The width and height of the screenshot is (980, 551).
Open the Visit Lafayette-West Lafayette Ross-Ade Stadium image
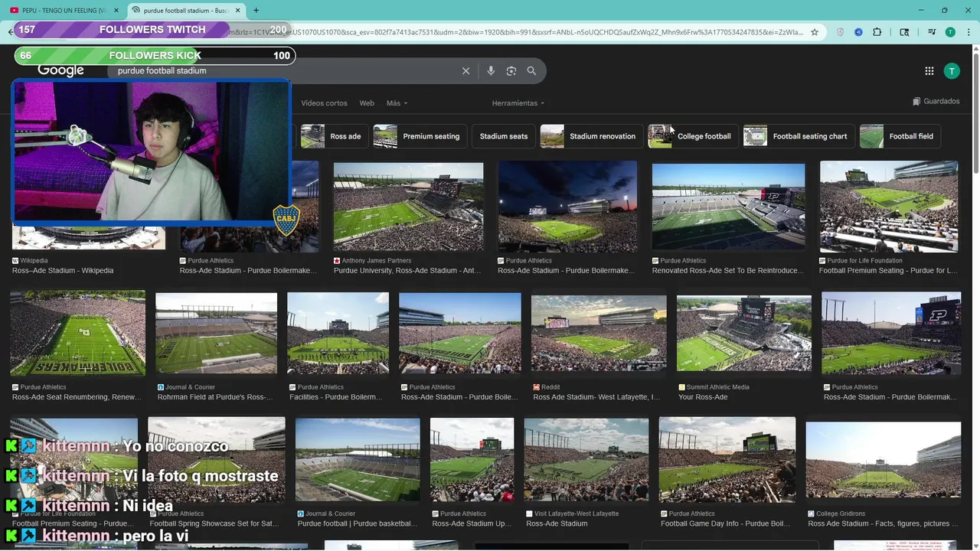[x=586, y=459]
